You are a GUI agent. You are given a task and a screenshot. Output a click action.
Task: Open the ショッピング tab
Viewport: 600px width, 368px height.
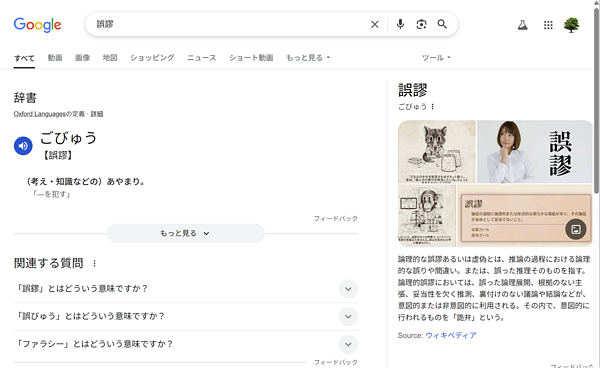click(x=152, y=58)
